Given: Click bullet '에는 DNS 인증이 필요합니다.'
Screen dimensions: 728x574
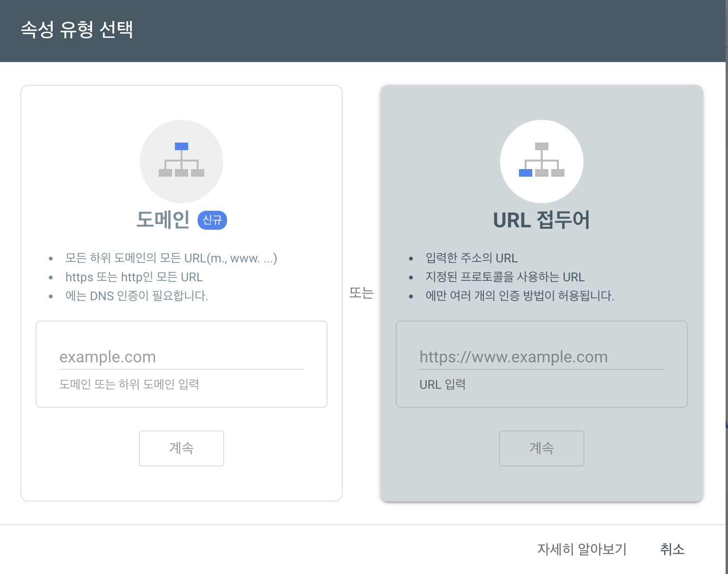Looking at the screenshot, I should coord(137,296).
